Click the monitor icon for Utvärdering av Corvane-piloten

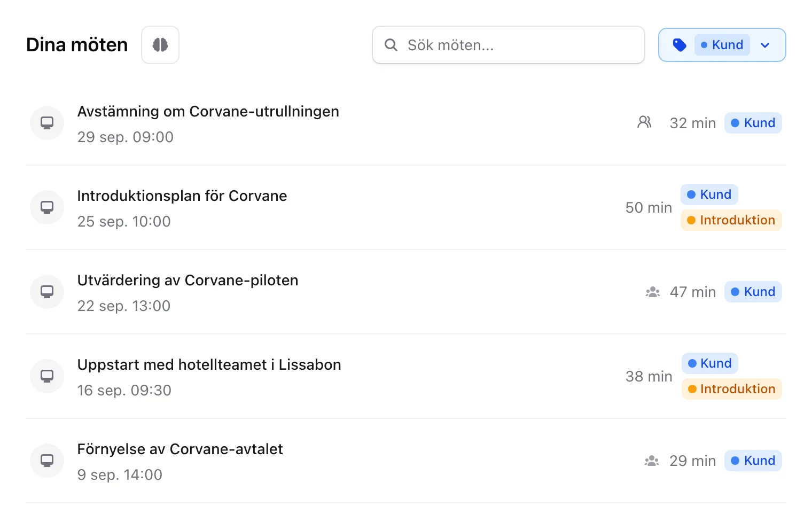point(47,292)
